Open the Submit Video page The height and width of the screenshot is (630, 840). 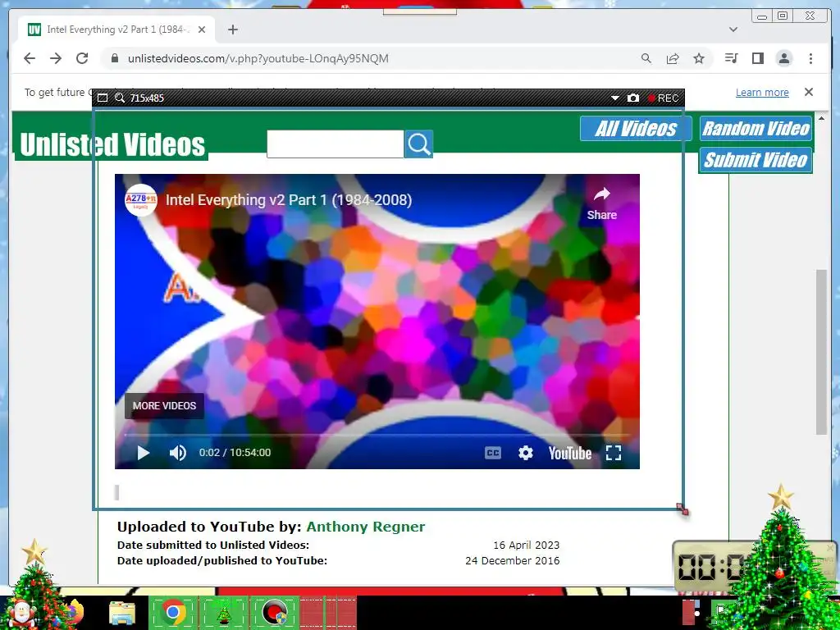756,160
